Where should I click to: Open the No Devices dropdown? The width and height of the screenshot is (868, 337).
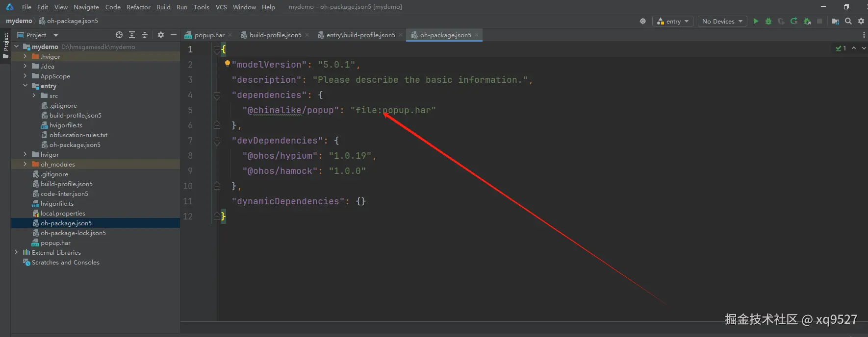(722, 21)
